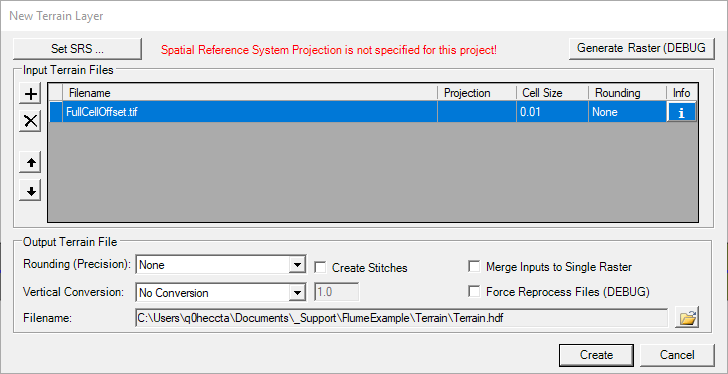Image resolution: width=728 pixels, height=374 pixels.
Task: Select the Rounding cell showing None
Action: coord(627,112)
